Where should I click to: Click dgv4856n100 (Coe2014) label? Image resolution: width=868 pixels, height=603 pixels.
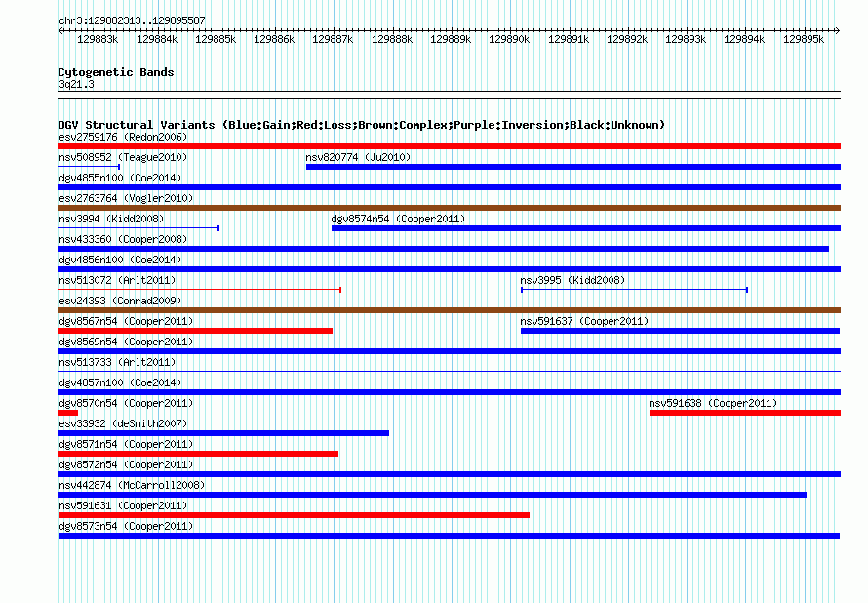click(x=120, y=260)
